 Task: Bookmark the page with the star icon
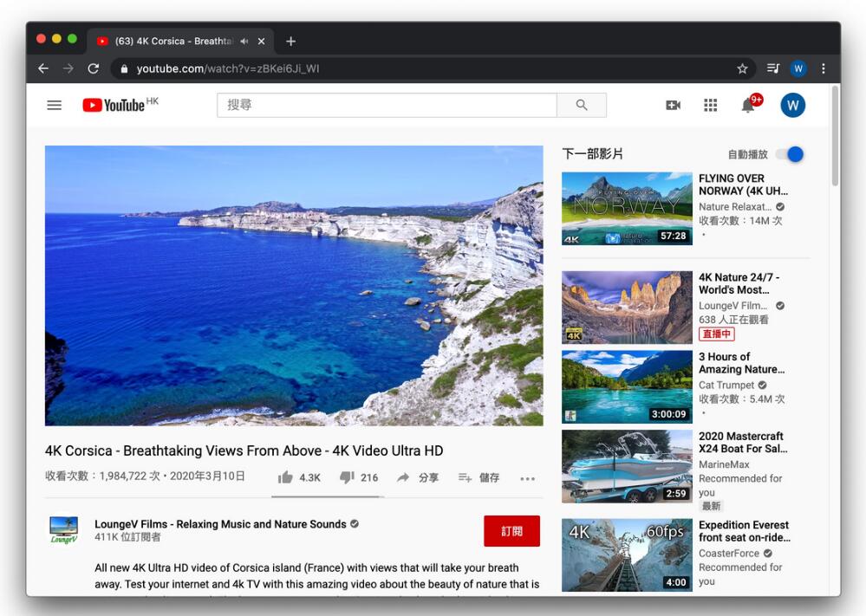[742, 68]
